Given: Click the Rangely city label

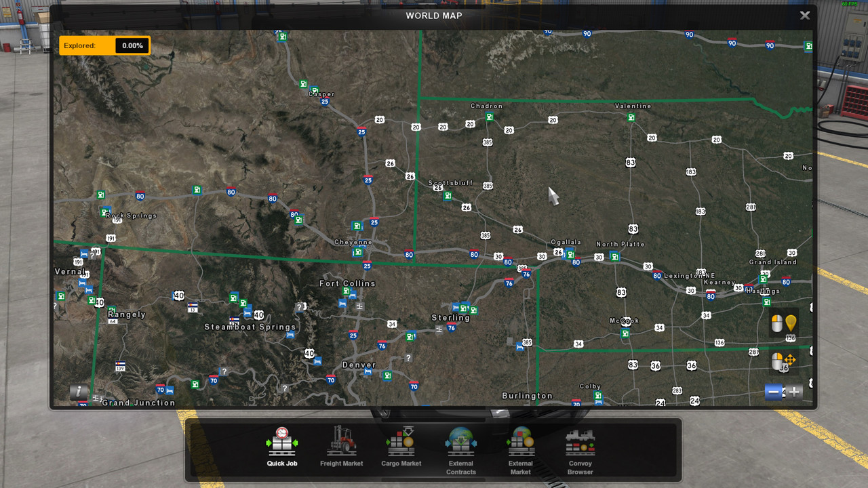Looking at the screenshot, I should pyautogui.click(x=127, y=314).
